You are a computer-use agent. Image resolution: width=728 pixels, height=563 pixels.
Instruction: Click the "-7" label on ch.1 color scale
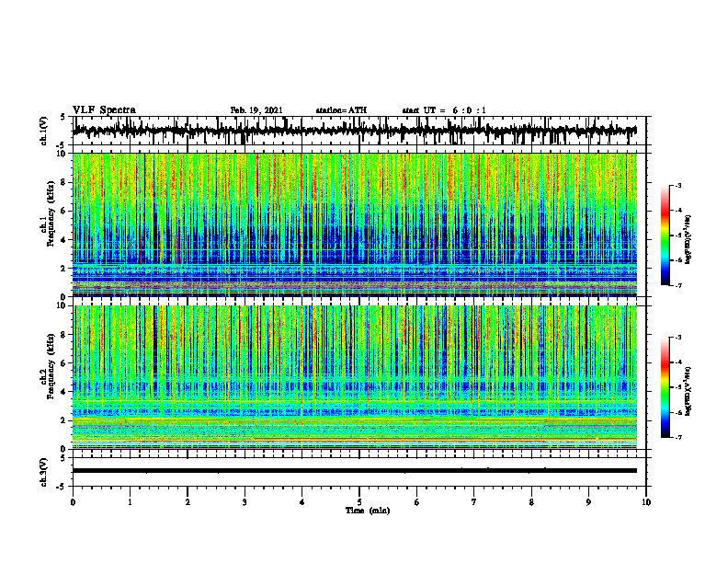point(677,285)
